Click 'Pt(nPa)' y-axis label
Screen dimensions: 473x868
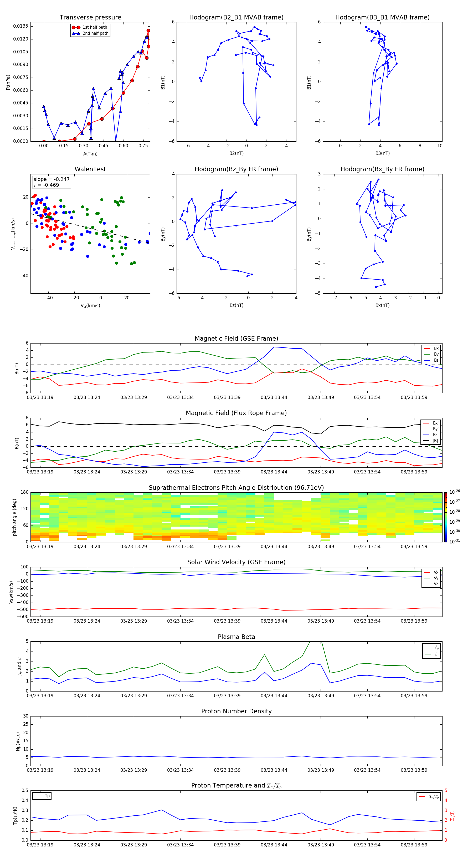click(x=8, y=82)
